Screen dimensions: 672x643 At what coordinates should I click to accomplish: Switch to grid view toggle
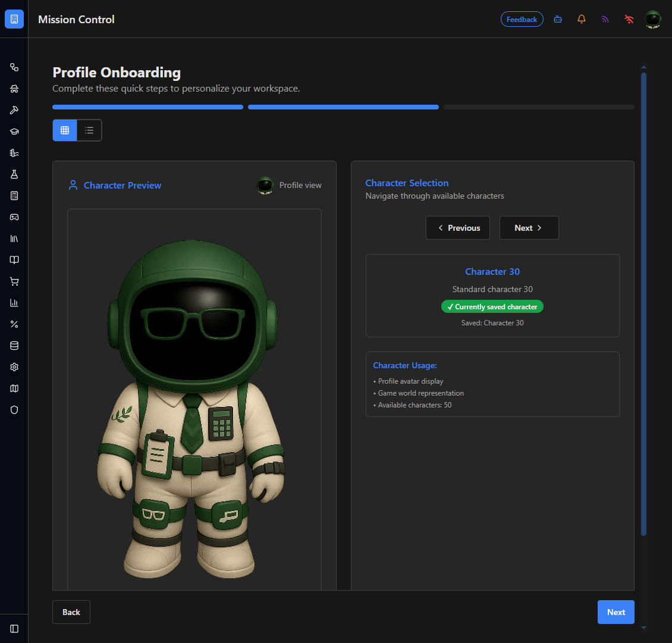[x=65, y=130]
